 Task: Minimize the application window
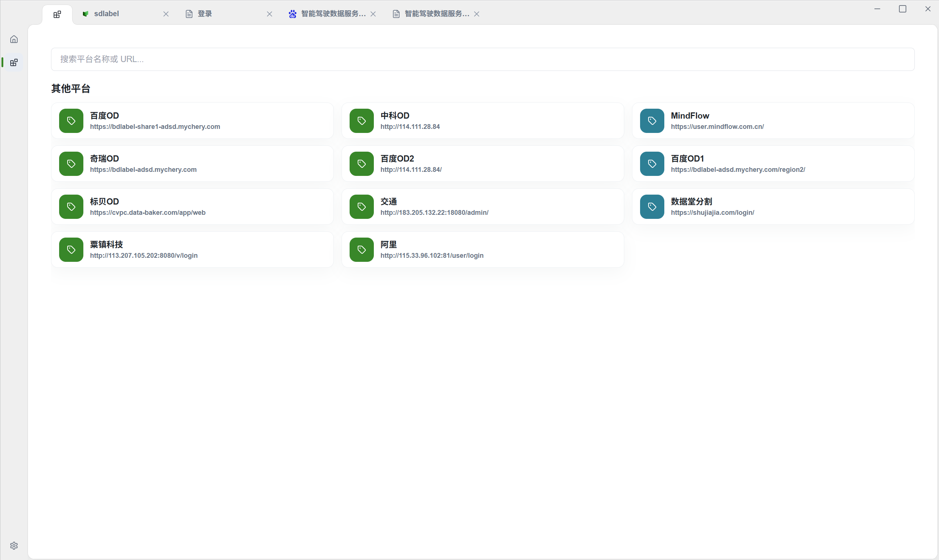click(877, 9)
